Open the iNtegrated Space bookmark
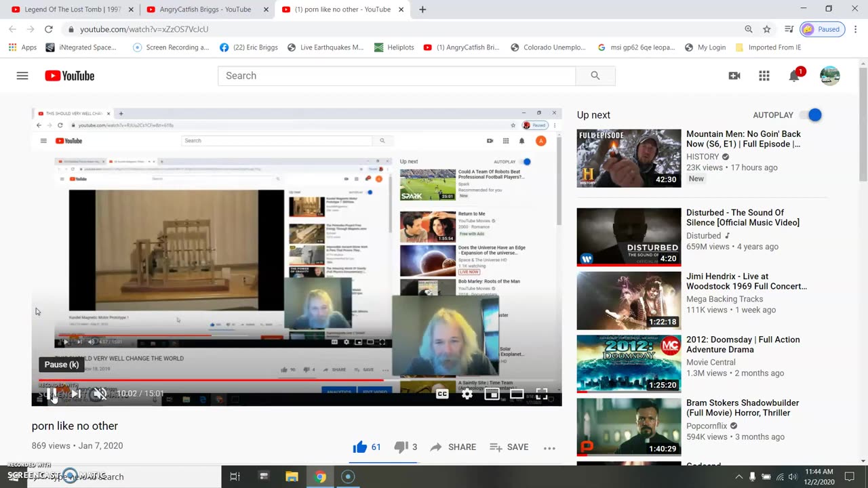Screen dimensions: 868x488 pos(81,47)
